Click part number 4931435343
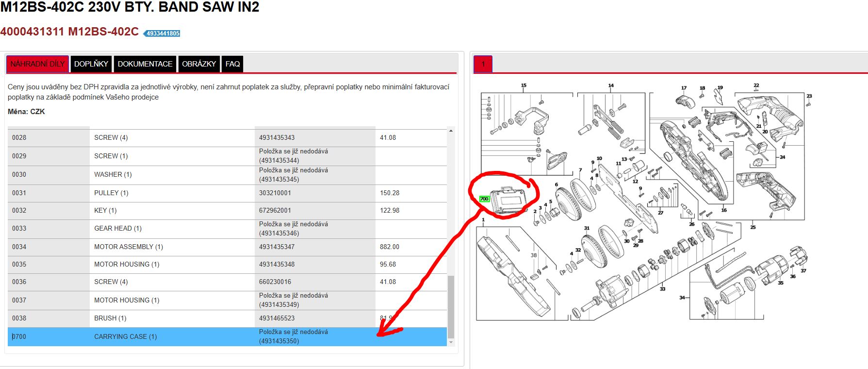Image resolution: width=868 pixels, height=369 pixels. click(x=277, y=138)
